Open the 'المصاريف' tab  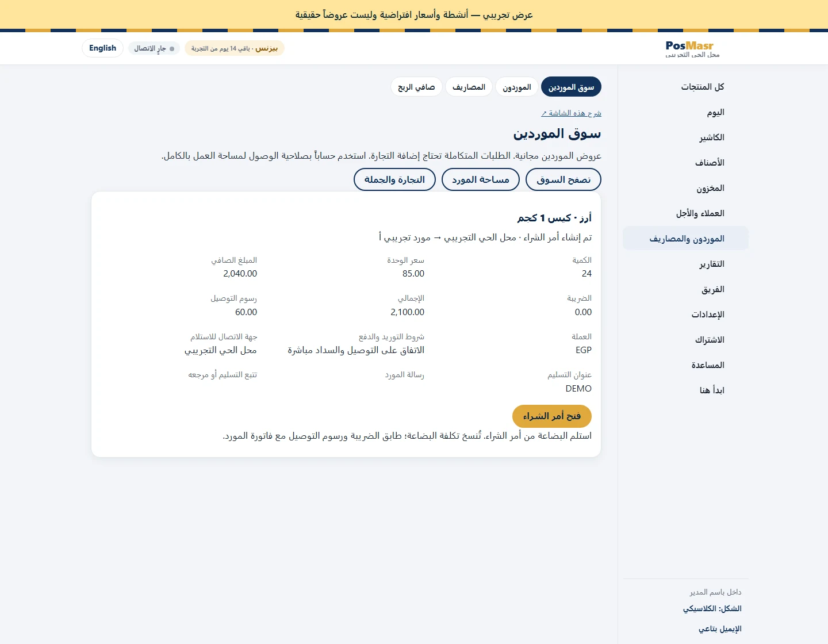click(x=469, y=87)
